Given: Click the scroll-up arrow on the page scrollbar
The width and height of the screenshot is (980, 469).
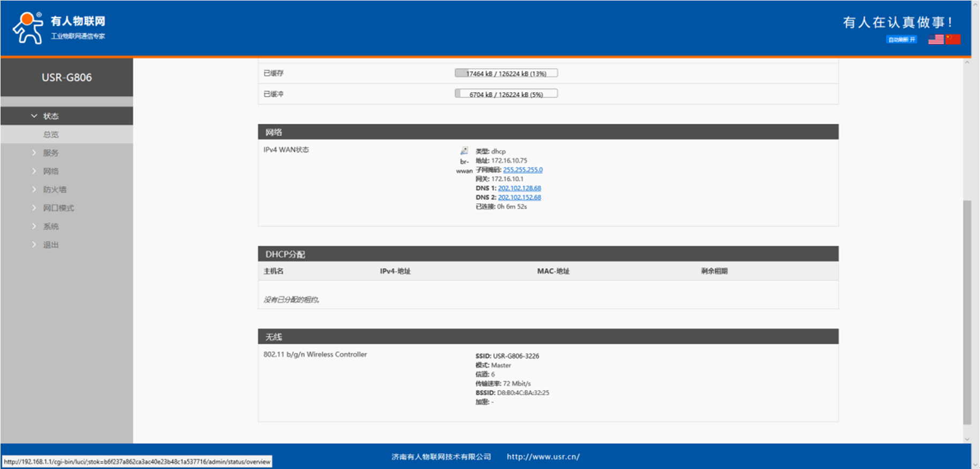Looking at the screenshot, I should (967, 63).
